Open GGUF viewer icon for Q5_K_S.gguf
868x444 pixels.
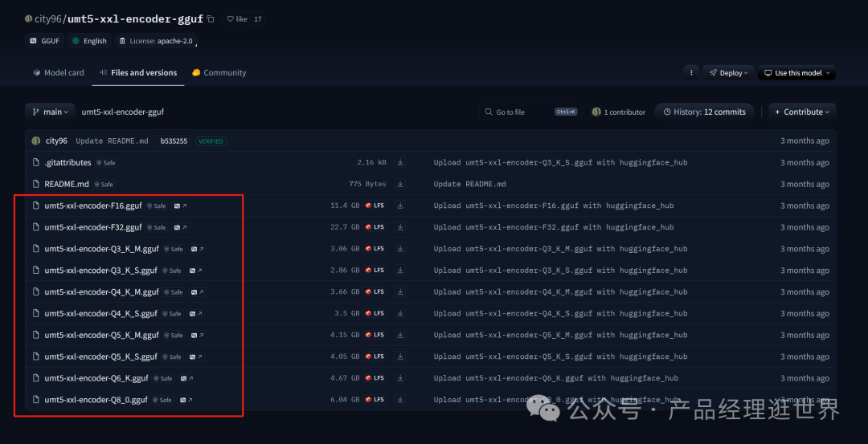click(196, 356)
